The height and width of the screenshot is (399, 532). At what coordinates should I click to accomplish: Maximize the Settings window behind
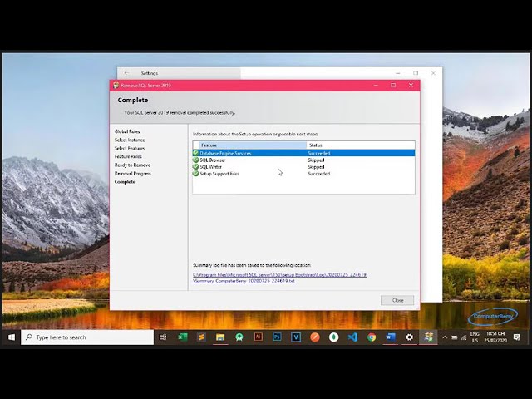pos(416,73)
